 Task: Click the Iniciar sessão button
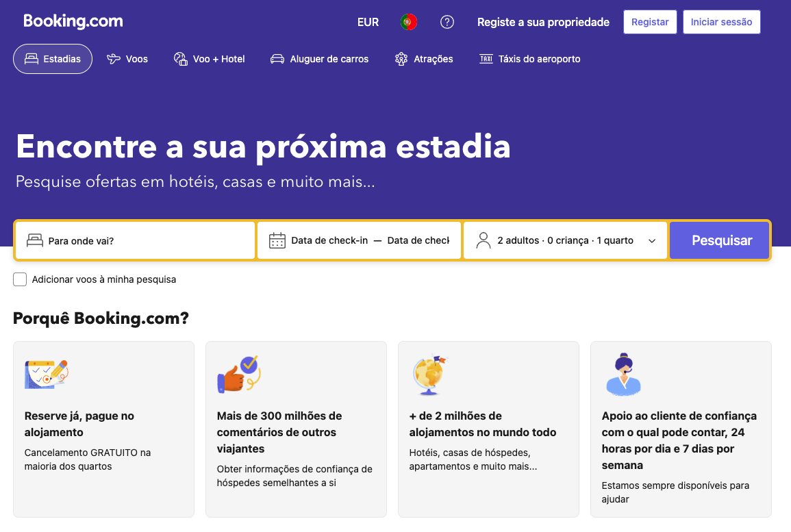(721, 22)
